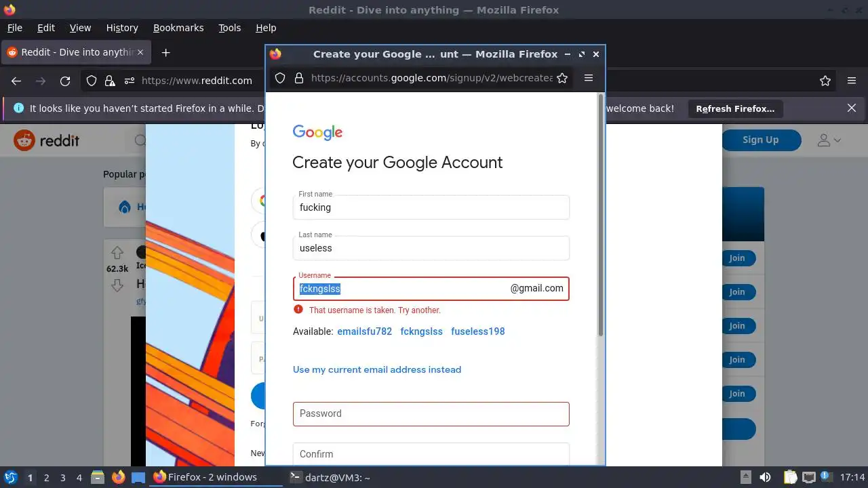
Task: Choose suggested username fckngslss
Action: tap(421, 331)
